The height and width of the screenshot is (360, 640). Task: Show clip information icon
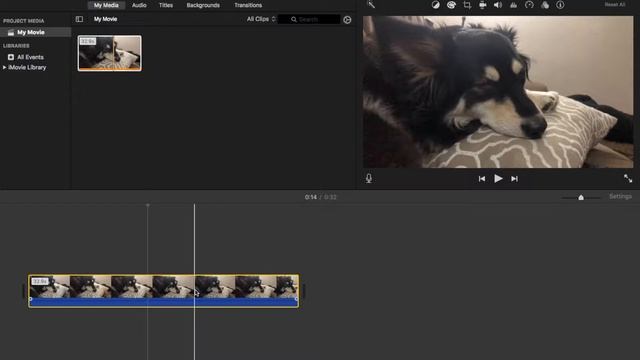560,5
